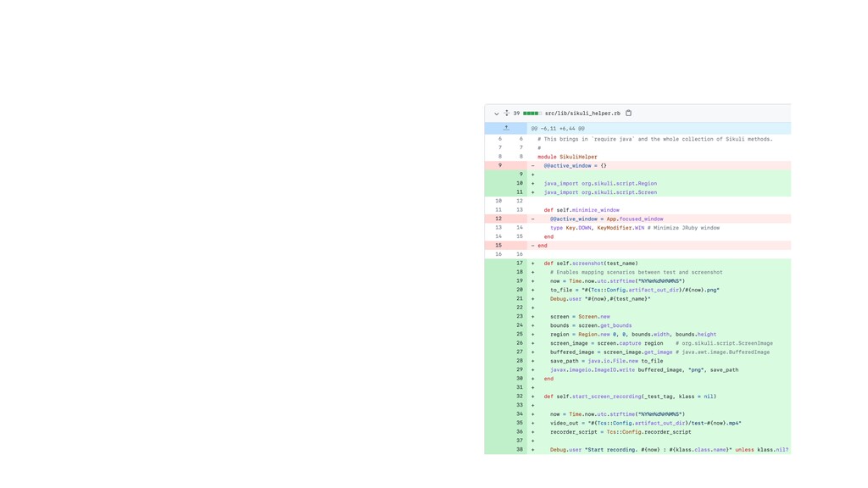
Task: Click line region = Region.new
Action: point(633,334)
